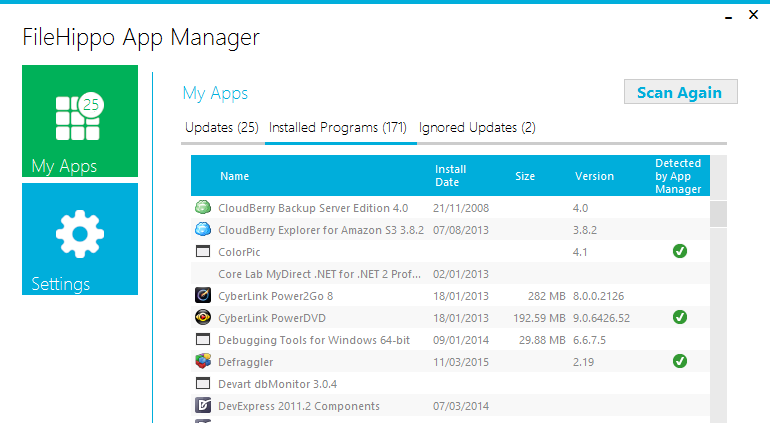Sort by Detected by App Manager column
This screenshot has width=770, height=423.
pyautogui.click(x=678, y=176)
